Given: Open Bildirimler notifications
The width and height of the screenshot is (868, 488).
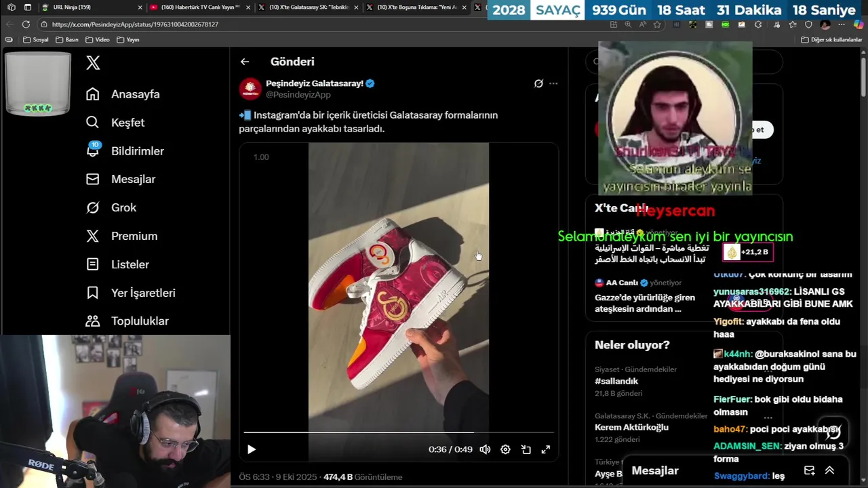Looking at the screenshot, I should click(124, 151).
